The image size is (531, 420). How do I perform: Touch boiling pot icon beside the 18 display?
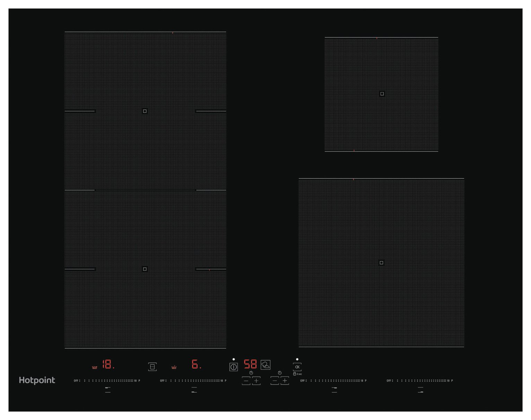point(94,367)
